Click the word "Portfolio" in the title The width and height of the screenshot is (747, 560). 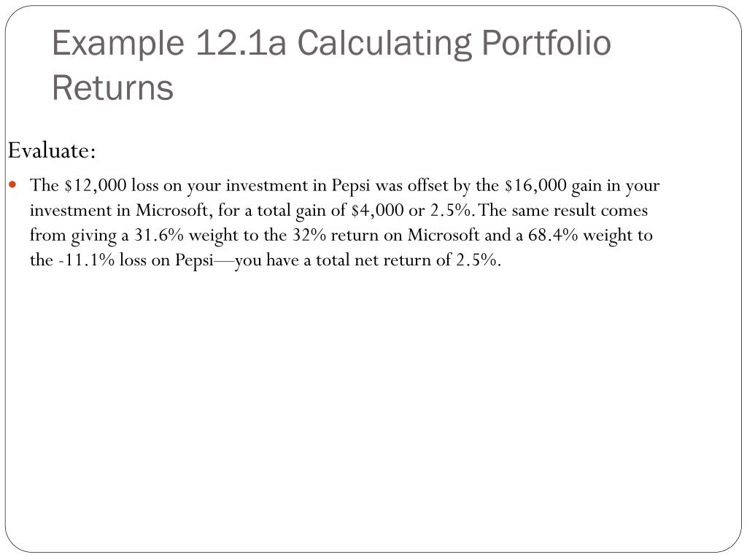pos(546,44)
